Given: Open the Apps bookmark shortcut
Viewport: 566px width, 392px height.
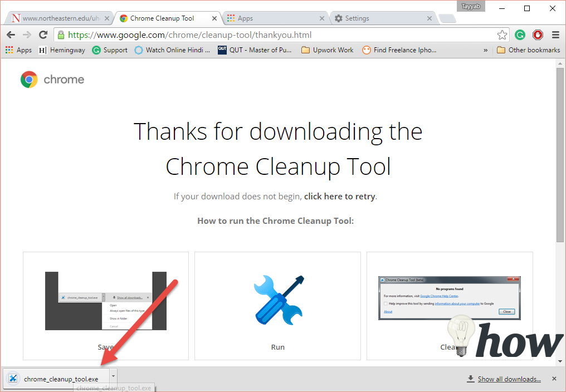Looking at the screenshot, I should (19, 50).
